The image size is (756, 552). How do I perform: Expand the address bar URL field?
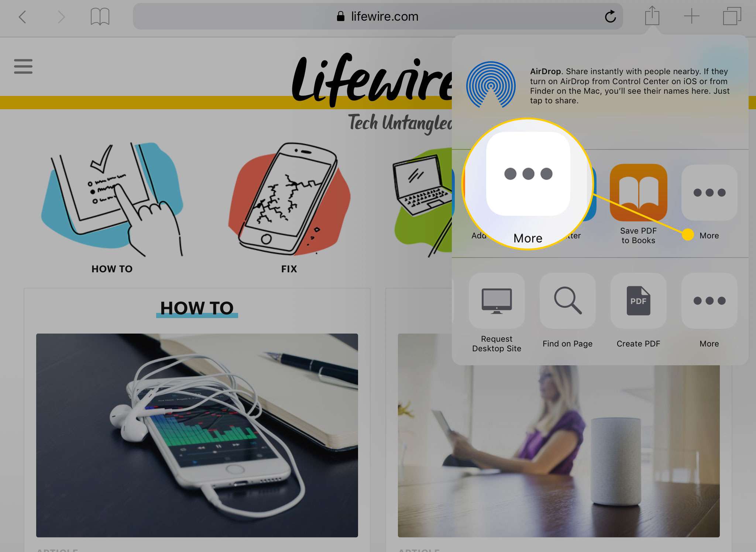click(x=377, y=16)
